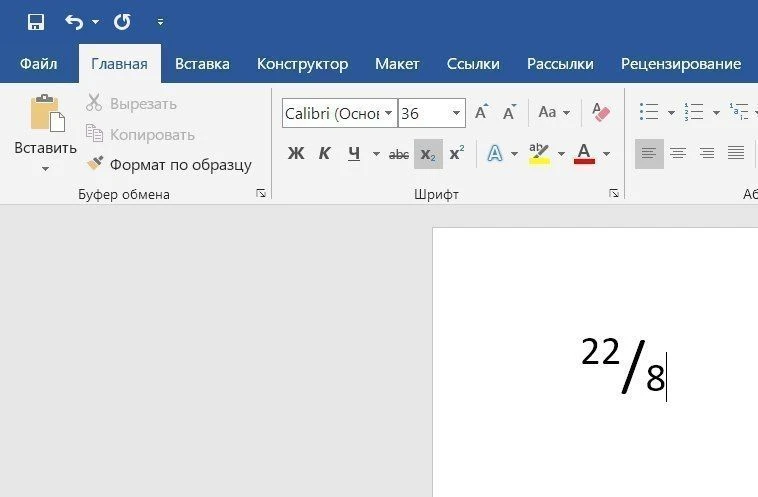Apply red font color
758x497 pixels.
pos(584,154)
